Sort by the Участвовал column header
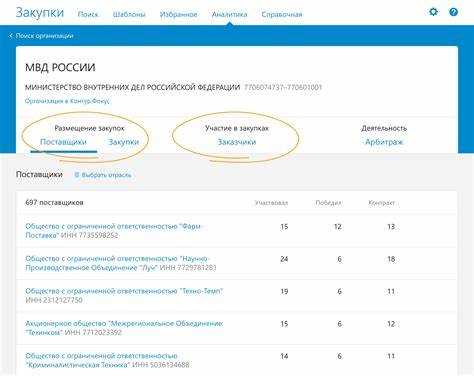474x376 pixels. pyautogui.click(x=271, y=203)
